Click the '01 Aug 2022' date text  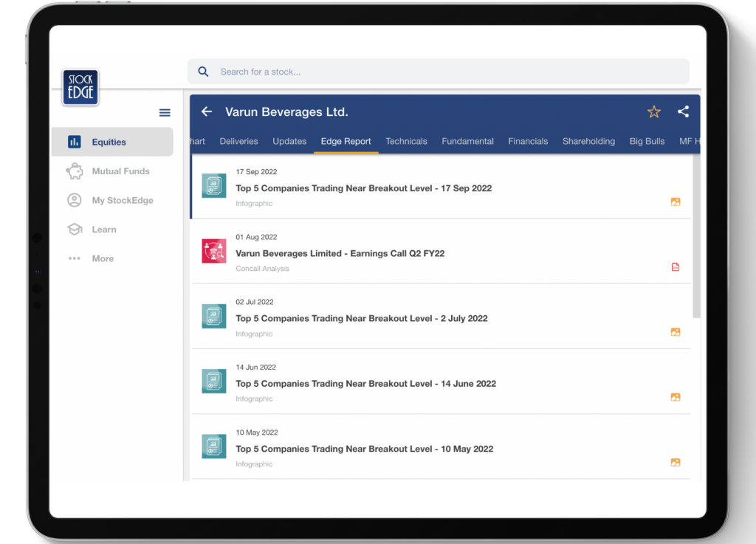[x=256, y=237]
